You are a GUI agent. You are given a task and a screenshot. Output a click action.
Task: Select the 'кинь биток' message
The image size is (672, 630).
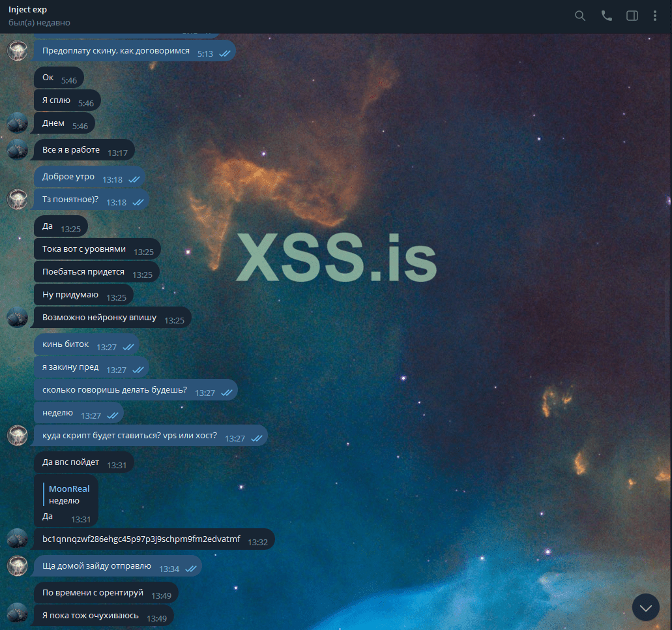[x=87, y=344]
